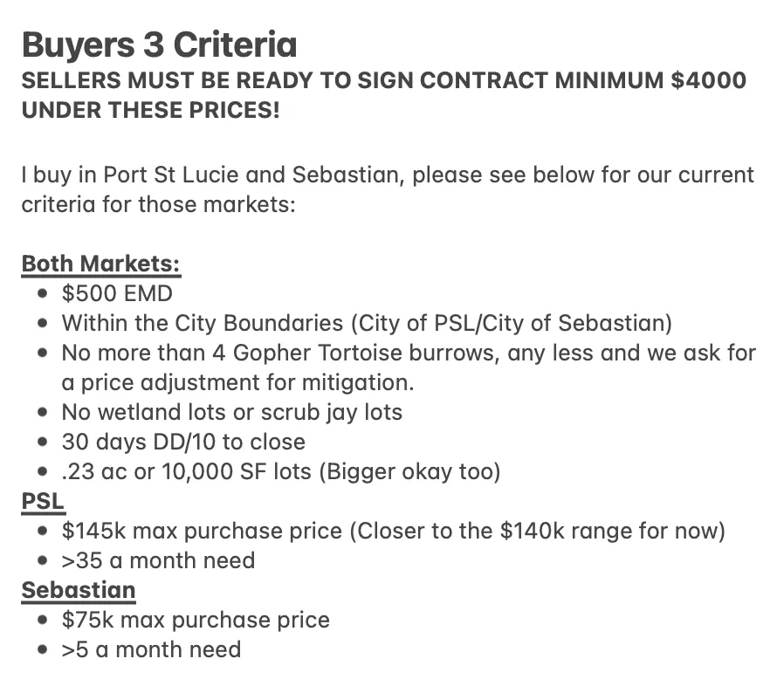Click the ">35 a month need" item
Image resolution: width=784 pixels, height=700 pixels.
click(x=158, y=560)
